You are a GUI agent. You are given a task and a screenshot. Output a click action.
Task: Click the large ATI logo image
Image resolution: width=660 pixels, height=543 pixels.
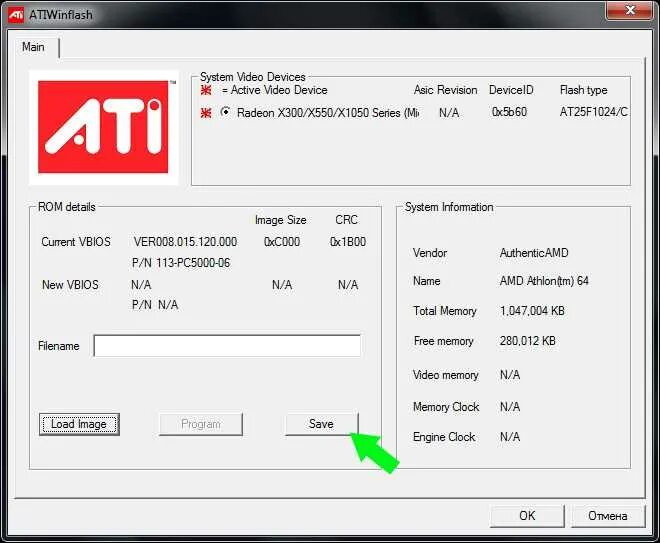[104, 128]
